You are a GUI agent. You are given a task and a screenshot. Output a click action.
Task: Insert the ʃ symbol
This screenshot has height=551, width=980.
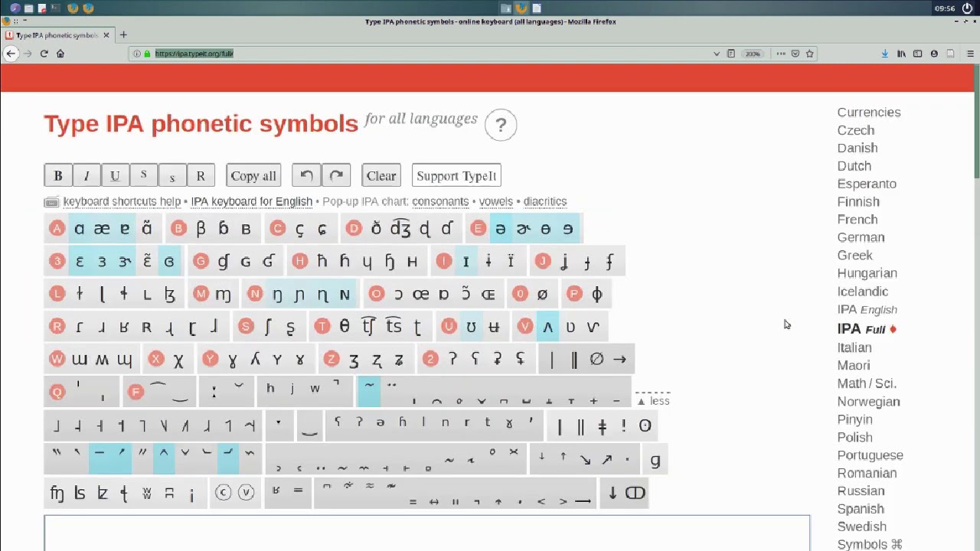(x=267, y=327)
